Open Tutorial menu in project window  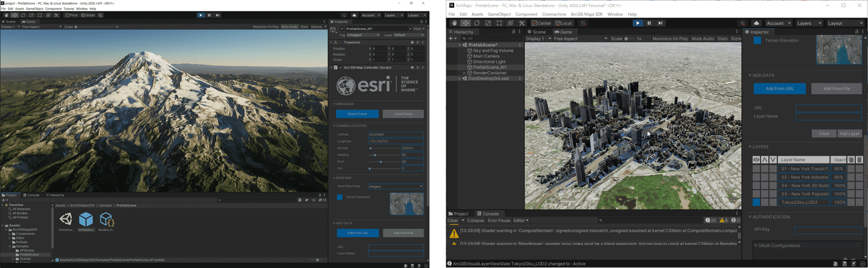pos(69,8)
